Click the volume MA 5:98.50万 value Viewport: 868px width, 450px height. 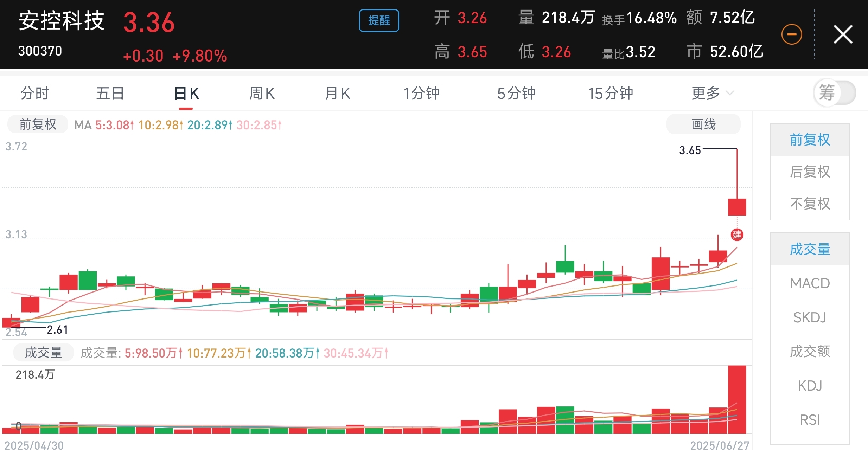[153, 353]
